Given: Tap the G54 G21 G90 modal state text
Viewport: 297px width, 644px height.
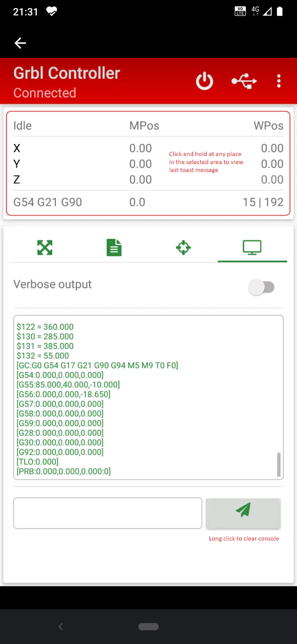Looking at the screenshot, I should click(x=48, y=202).
